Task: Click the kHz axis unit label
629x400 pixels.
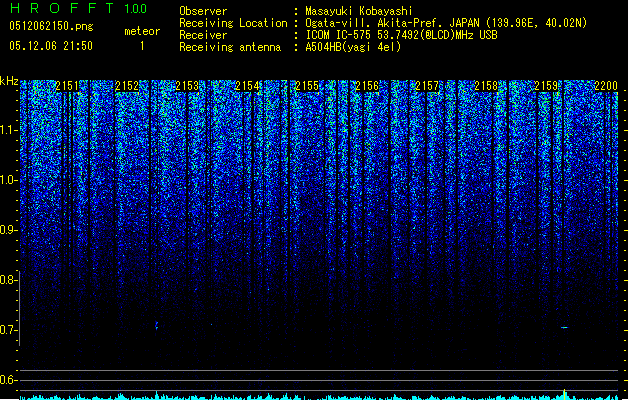Action: pos(9,81)
